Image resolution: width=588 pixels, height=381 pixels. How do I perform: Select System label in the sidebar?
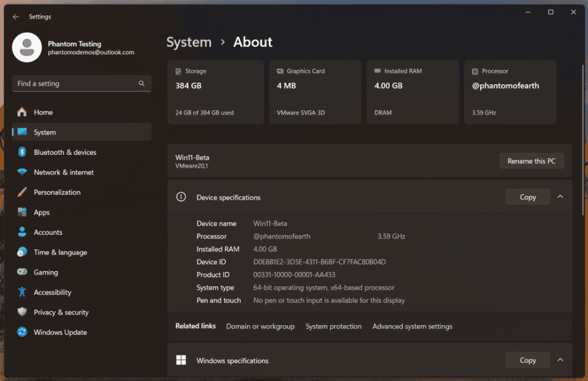point(45,132)
